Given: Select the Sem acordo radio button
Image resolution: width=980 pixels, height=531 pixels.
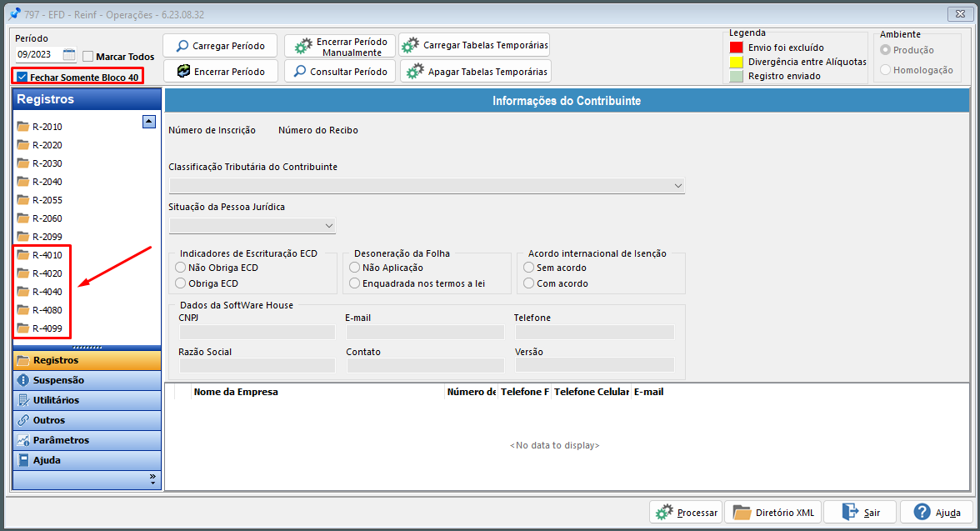Looking at the screenshot, I should coord(528,267).
